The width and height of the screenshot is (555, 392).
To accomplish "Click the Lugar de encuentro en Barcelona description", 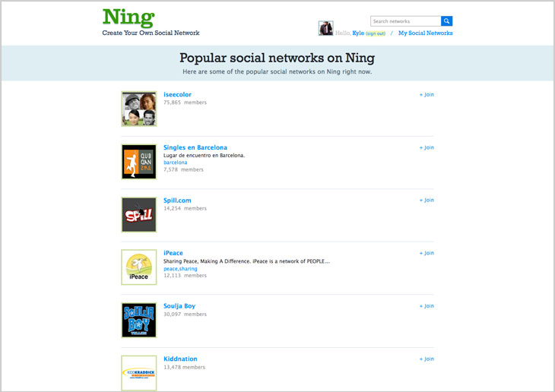I will [x=204, y=155].
